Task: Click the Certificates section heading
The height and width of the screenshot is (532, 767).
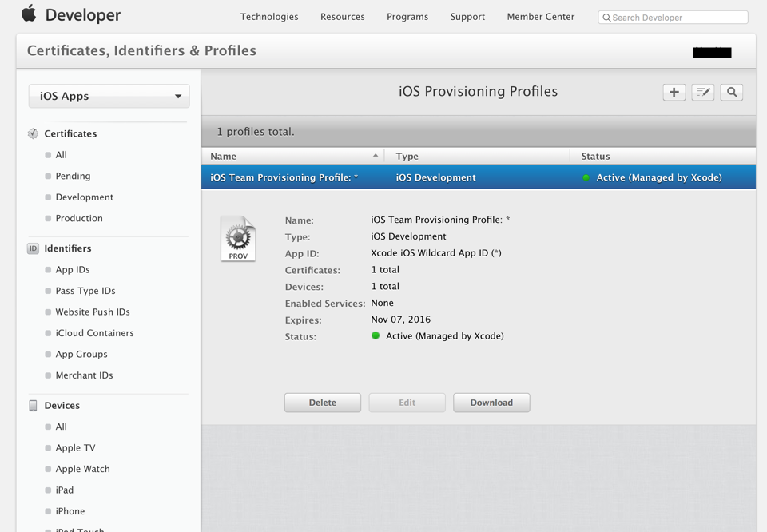Action: pyautogui.click(x=70, y=133)
